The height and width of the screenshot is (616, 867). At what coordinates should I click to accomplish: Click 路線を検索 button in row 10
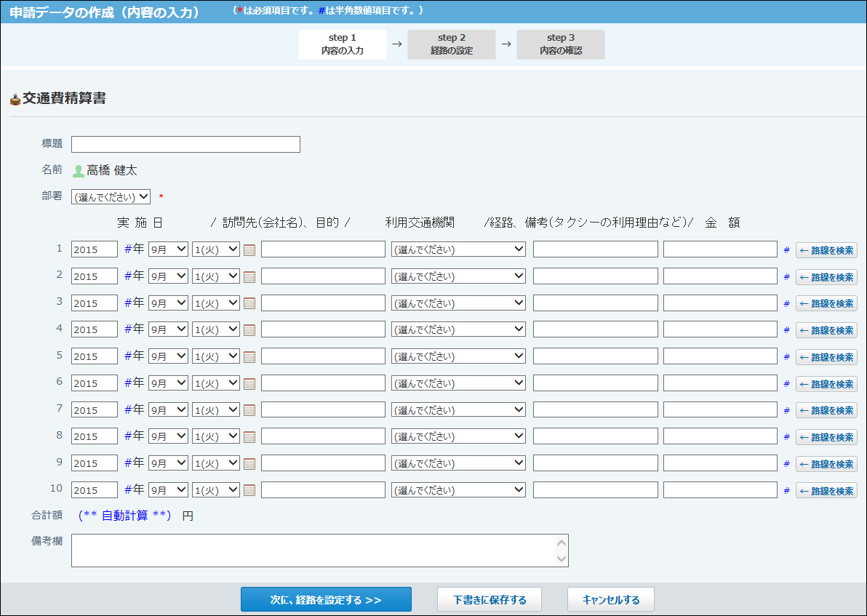(826, 490)
